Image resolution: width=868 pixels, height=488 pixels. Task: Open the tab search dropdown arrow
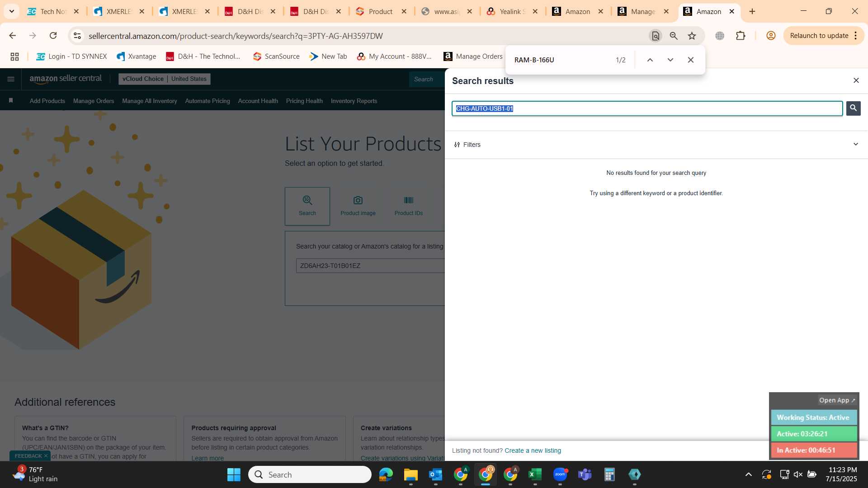coord(11,11)
